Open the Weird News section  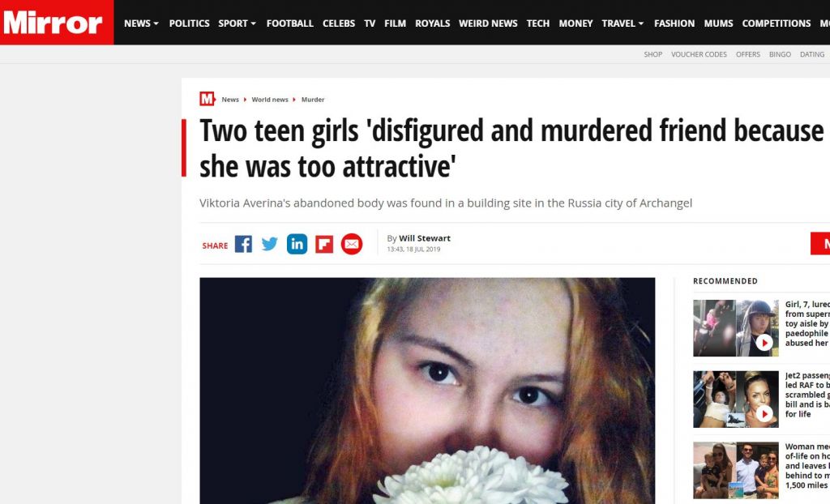click(x=488, y=23)
